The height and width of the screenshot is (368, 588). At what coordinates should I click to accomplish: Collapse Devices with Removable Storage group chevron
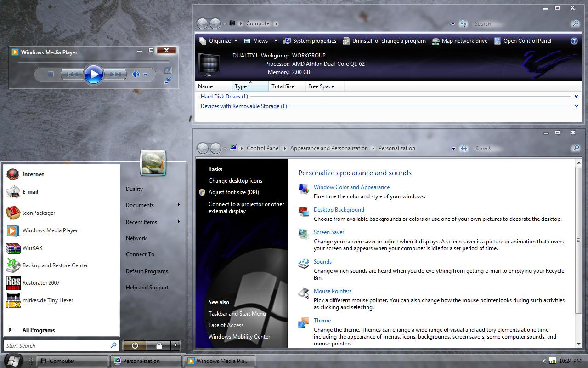[576, 106]
